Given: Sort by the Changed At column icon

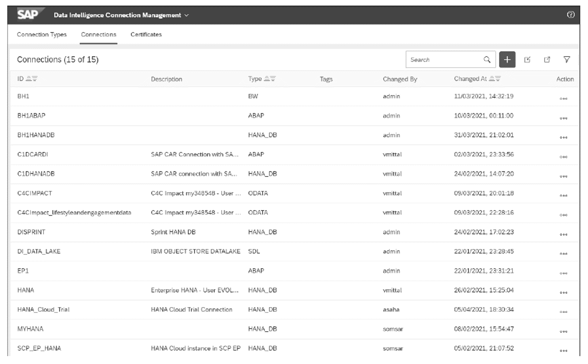Looking at the screenshot, I should [495, 79].
